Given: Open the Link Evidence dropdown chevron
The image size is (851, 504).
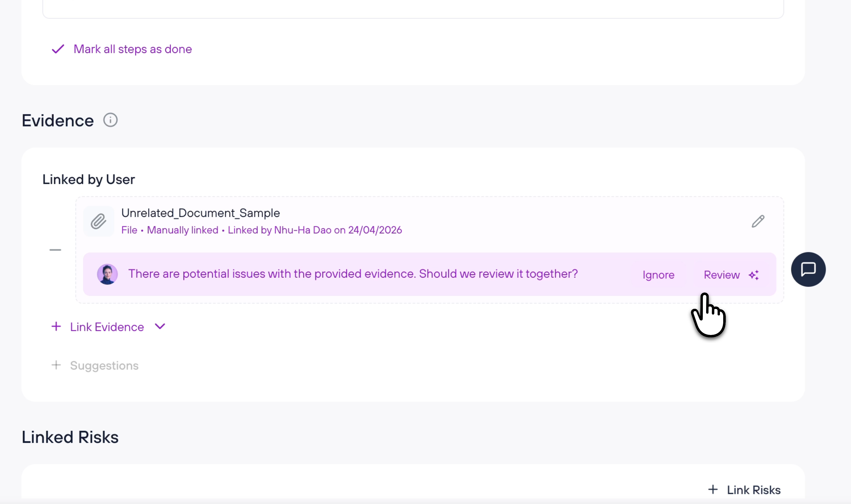Looking at the screenshot, I should pos(160,326).
